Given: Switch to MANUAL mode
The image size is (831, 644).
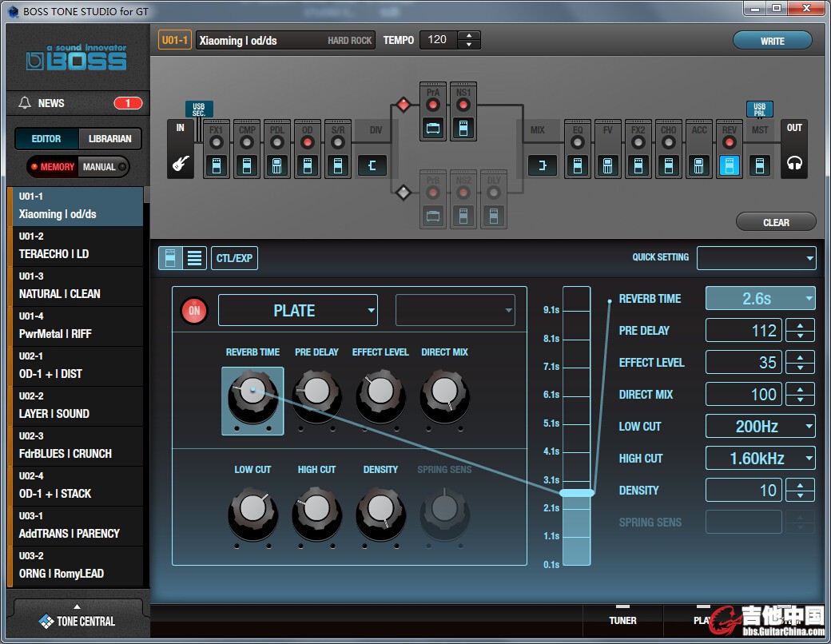Looking at the screenshot, I should click(x=100, y=167).
